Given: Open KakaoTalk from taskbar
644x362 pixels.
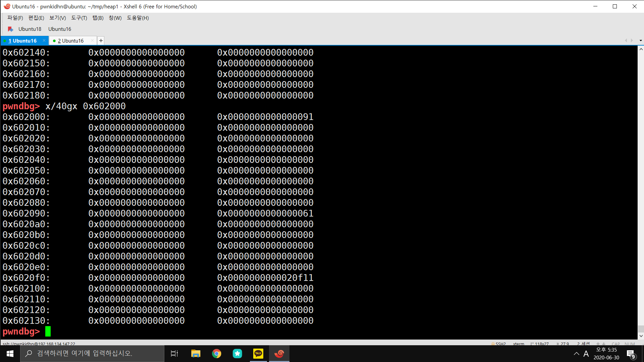Looking at the screenshot, I should coord(258,354).
